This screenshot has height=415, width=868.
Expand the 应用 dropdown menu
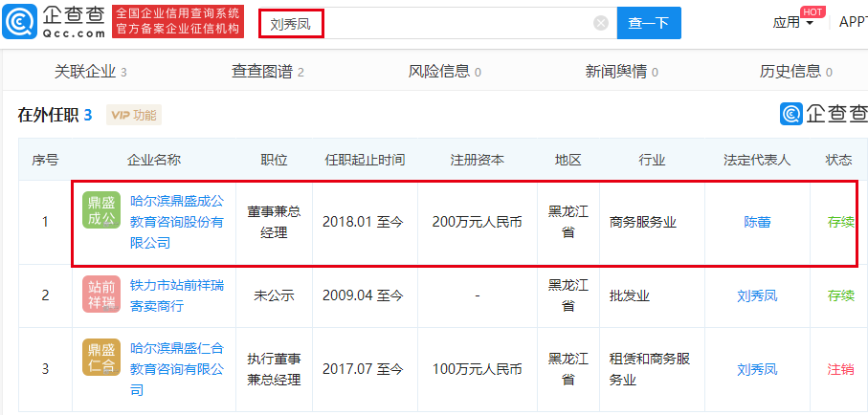click(x=793, y=23)
